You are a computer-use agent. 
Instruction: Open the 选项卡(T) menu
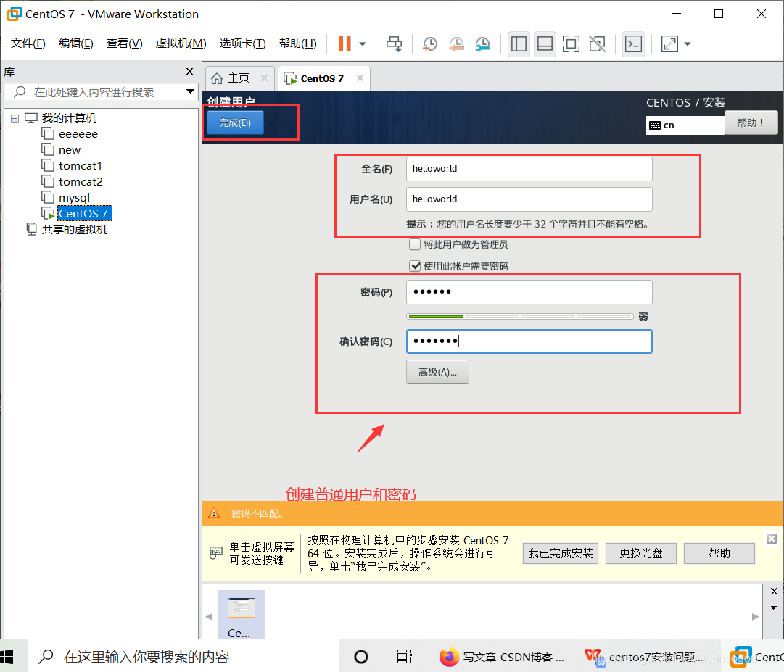point(242,43)
